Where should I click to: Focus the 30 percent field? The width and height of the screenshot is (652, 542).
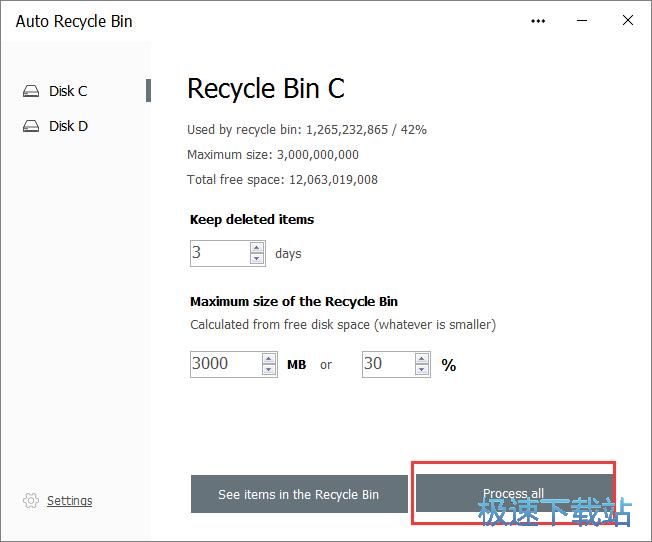pyautogui.click(x=389, y=364)
